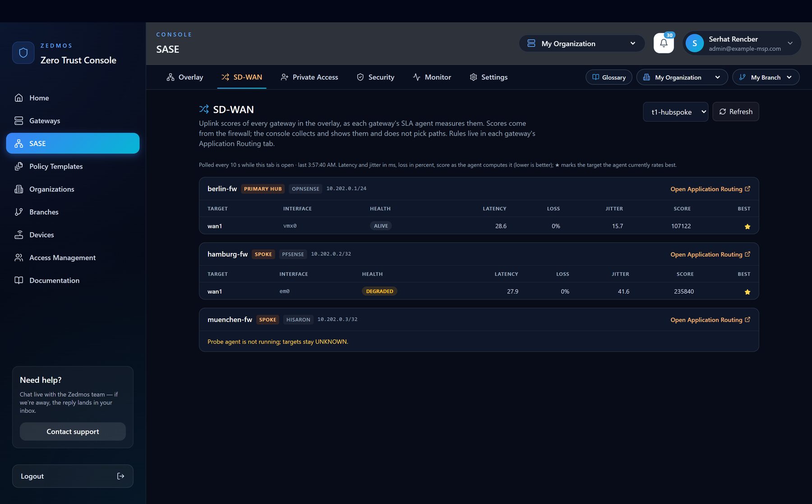This screenshot has width=812, height=504.
Task: Click the shuffle icon beside SD-WAN heading
Action: [x=204, y=109]
